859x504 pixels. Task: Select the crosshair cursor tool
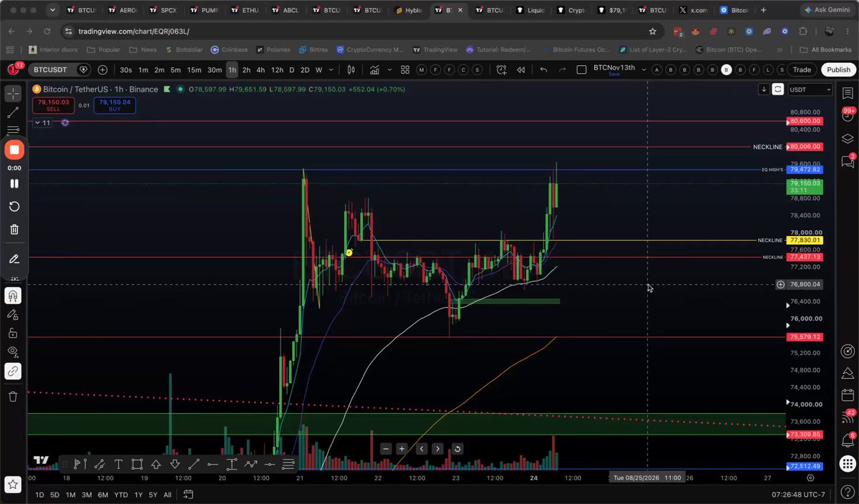(x=14, y=93)
